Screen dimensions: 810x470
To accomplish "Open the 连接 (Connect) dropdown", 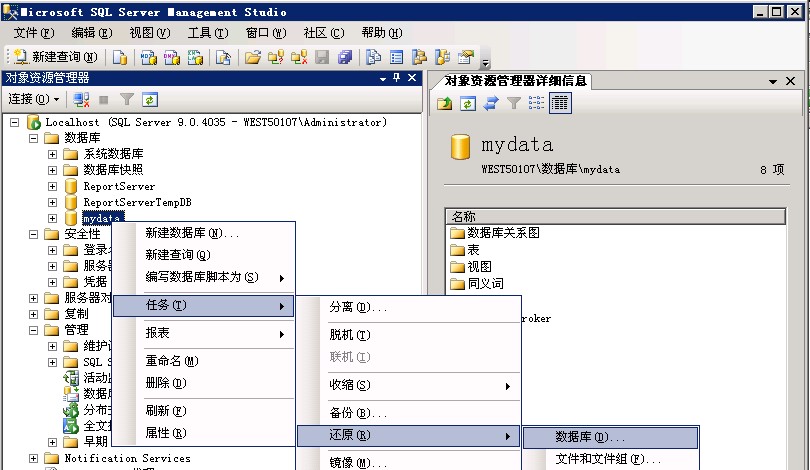I will click(x=34, y=99).
